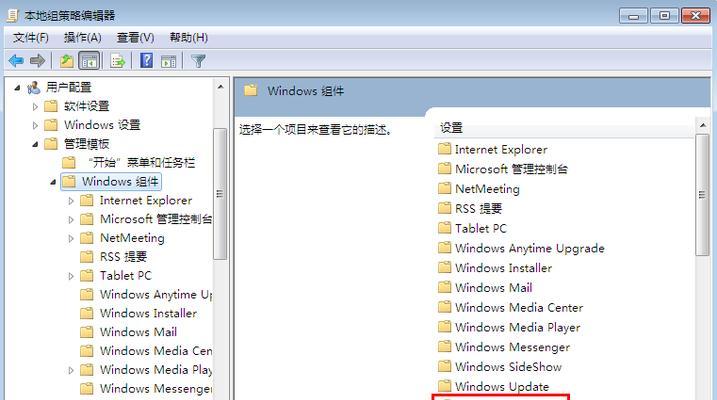Click folder icon beside Tablet PC in list

tap(444, 228)
